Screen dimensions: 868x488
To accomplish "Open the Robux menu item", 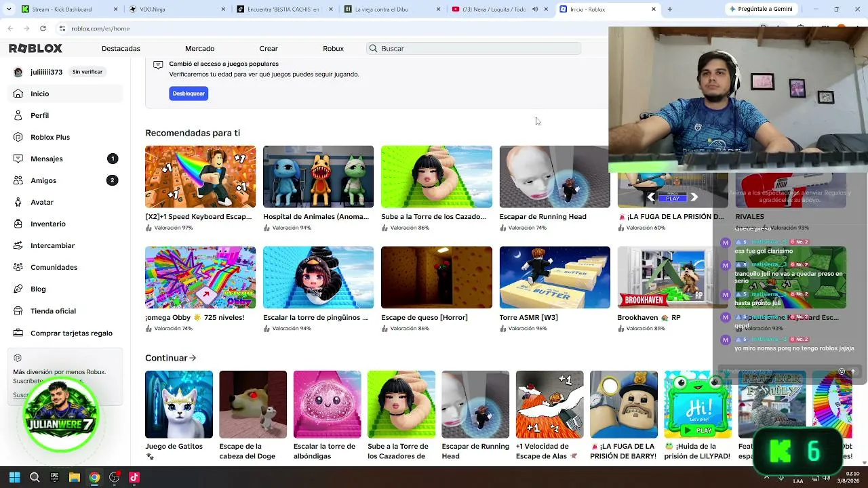I will point(333,48).
